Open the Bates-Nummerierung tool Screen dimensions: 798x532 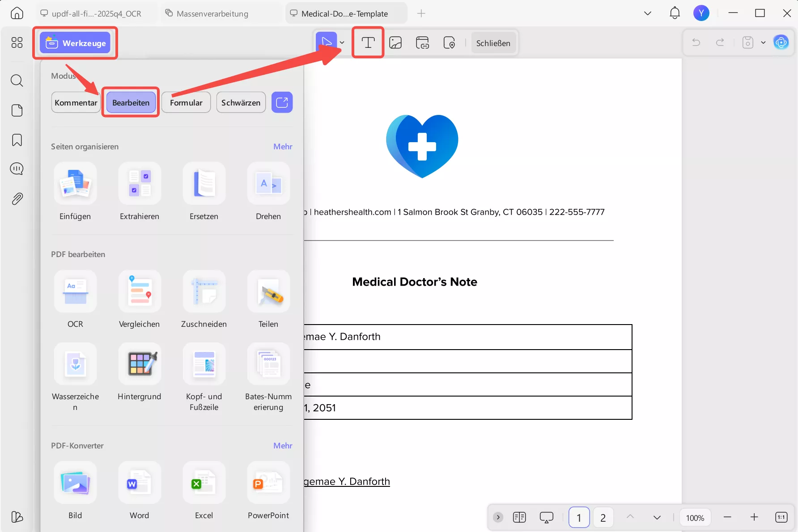click(268, 377)
